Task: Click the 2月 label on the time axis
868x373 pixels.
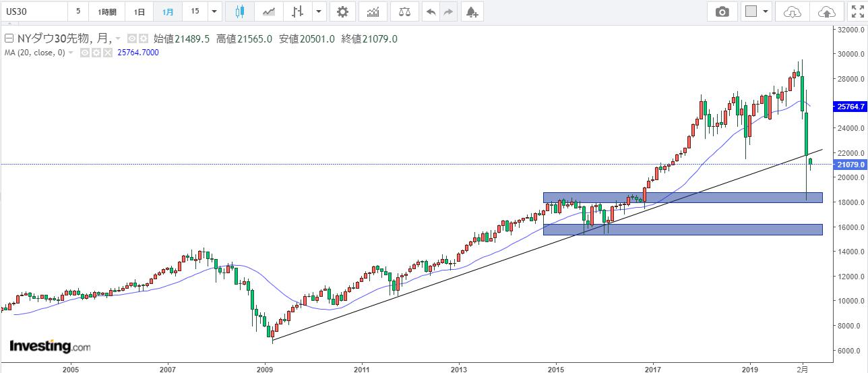Action: point(803,368)
